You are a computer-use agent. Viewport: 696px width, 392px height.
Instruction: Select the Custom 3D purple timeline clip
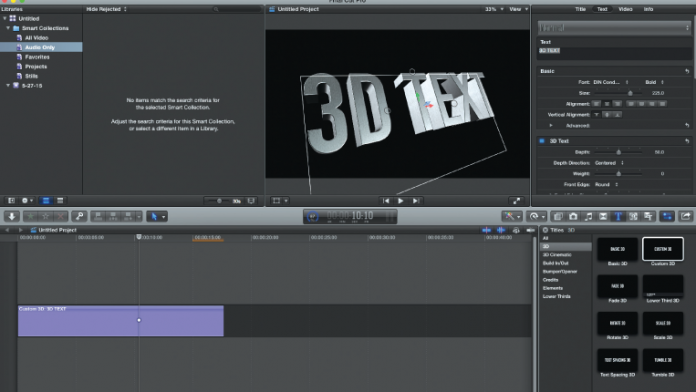(x=121, y=321)
